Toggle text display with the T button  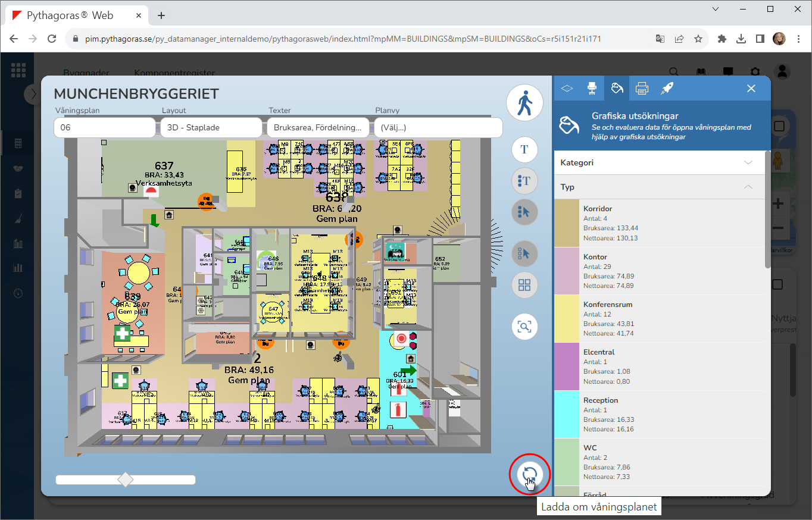[524, 149]
